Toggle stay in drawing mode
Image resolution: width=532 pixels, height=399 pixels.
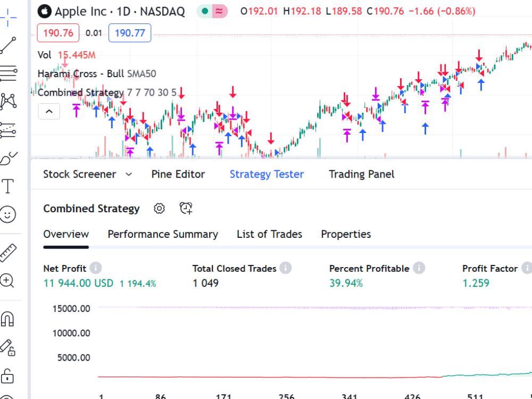[7, 347]
